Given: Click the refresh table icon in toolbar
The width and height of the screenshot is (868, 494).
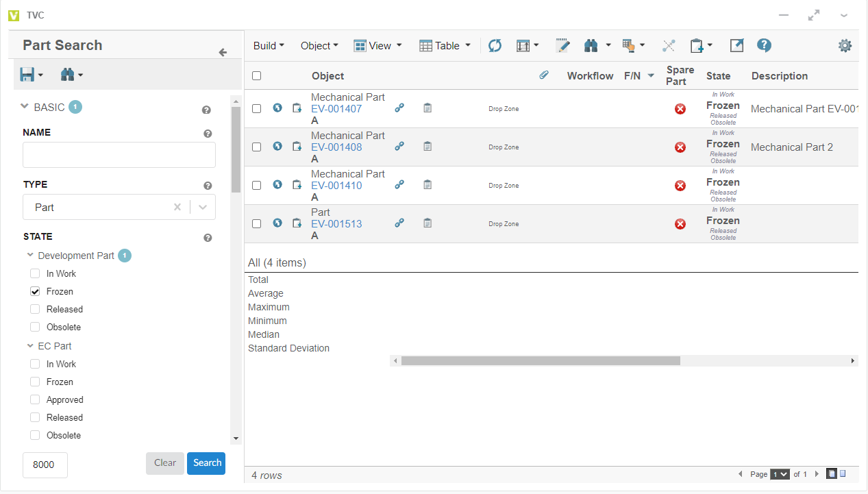Looking at the screenshot, I should [495, 46].
